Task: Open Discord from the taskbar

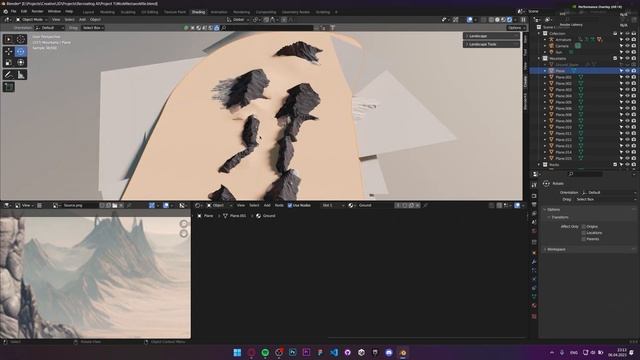Action: tap(389, 352)
